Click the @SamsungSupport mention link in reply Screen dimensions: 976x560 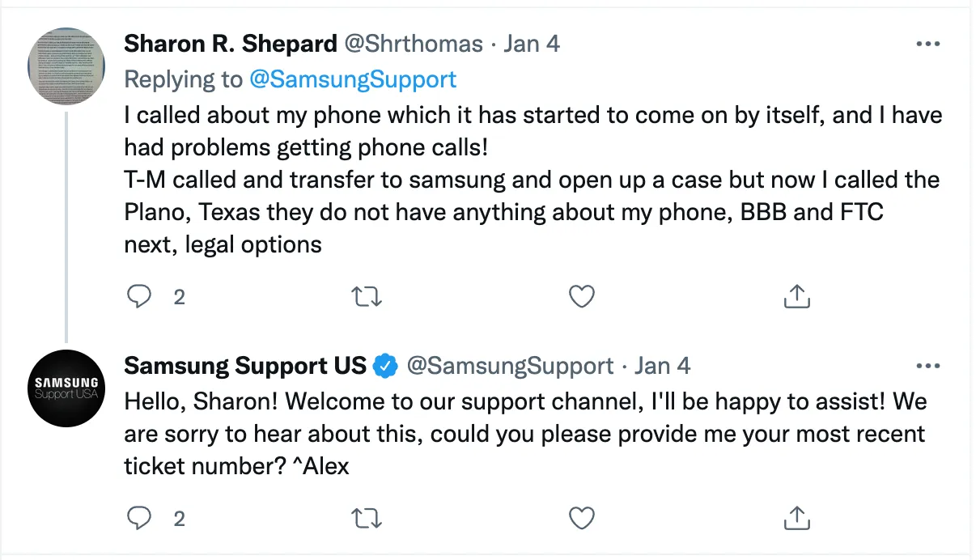pyautogui.click(x=353, y=79)
